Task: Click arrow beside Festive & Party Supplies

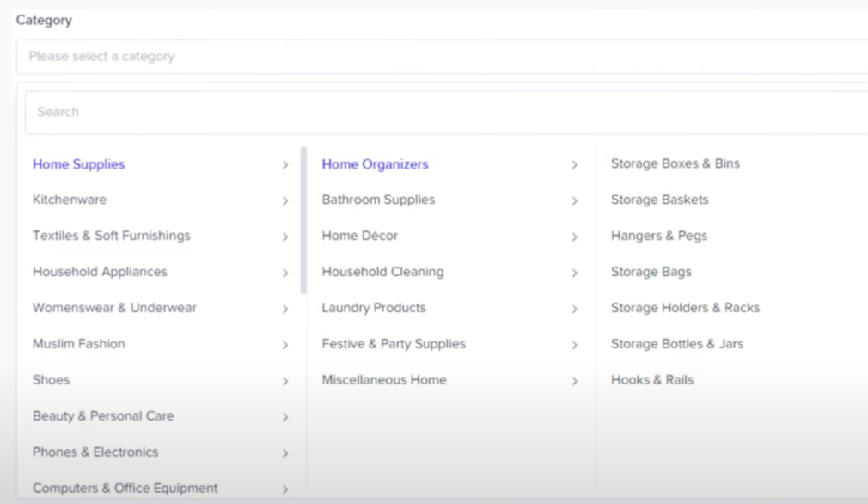Action: pos(575,345)
